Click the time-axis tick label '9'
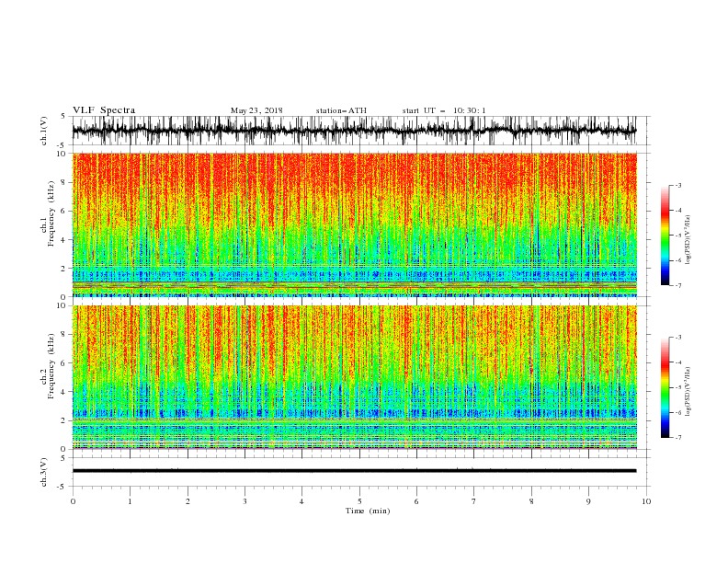The image size is (728, 563). [588, 501]
